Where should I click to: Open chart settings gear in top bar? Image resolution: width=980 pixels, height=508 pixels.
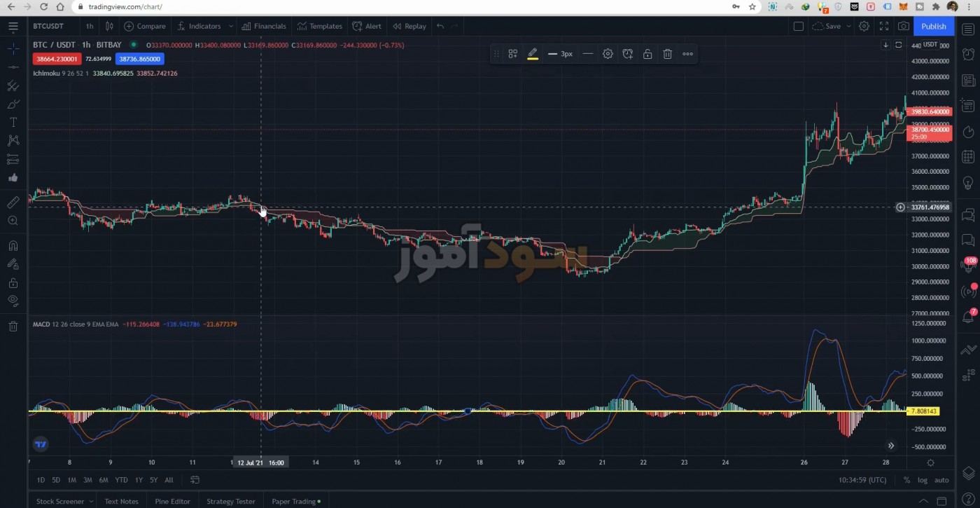pyautogui.click(x=864, y=26)
